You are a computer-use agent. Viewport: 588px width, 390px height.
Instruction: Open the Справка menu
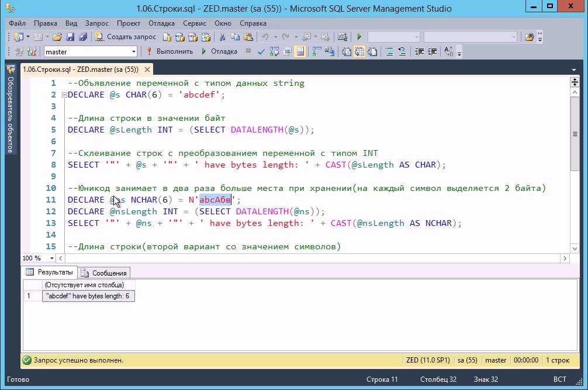tap(253, 23)
